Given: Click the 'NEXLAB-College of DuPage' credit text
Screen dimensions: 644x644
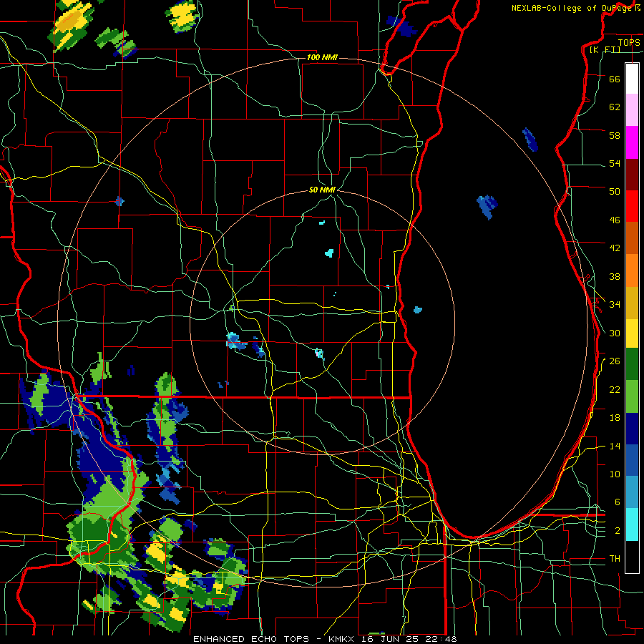Looking at the screenshot, I should (x=571, y=8).
